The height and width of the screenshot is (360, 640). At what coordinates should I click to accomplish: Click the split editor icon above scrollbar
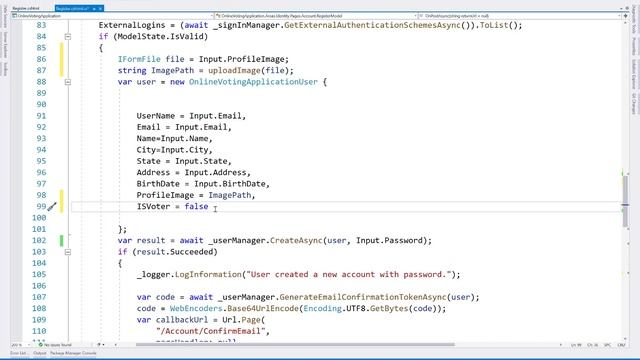tap(625, 16)
